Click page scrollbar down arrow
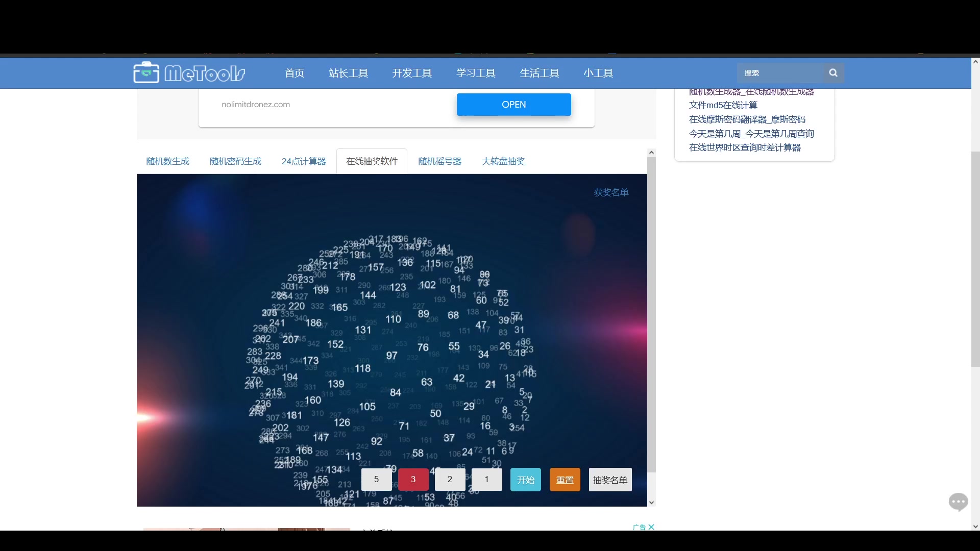 (975, 527)
